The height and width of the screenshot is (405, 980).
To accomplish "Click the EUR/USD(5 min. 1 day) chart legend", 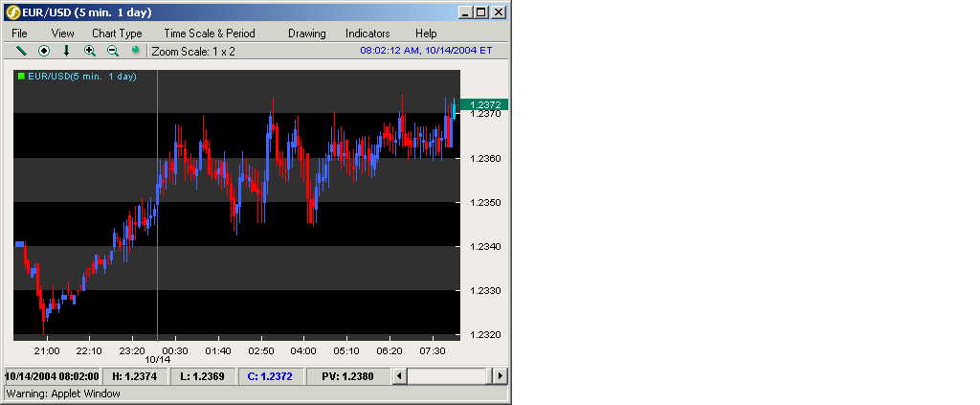I will pos(82,77).
